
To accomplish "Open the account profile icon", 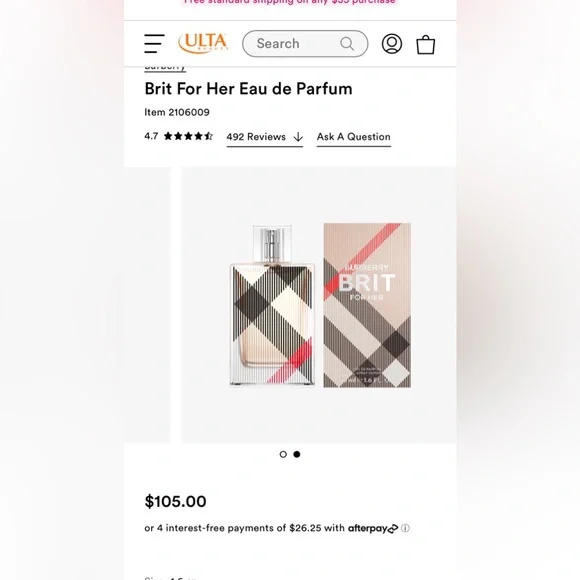I will (x=392, y=44).
